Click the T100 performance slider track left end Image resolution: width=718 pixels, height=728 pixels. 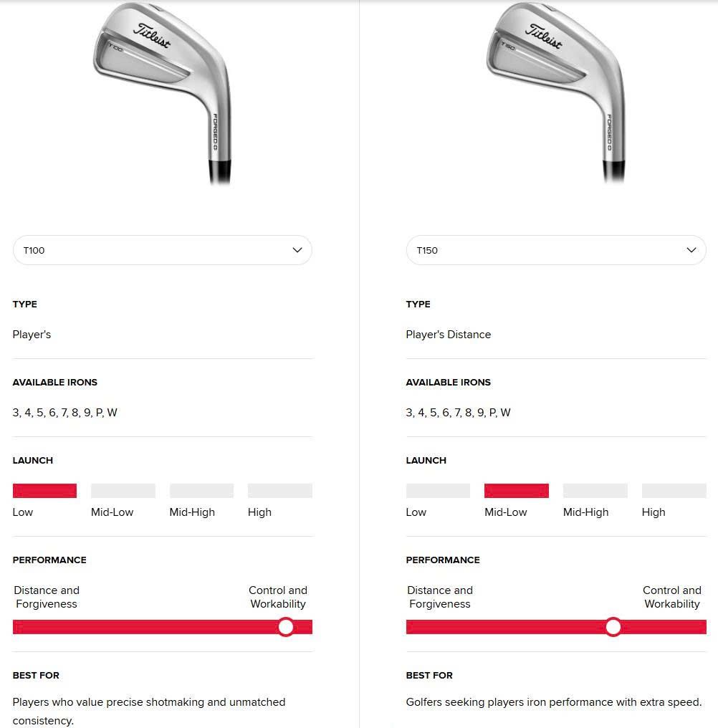click(x=18, y=628)
